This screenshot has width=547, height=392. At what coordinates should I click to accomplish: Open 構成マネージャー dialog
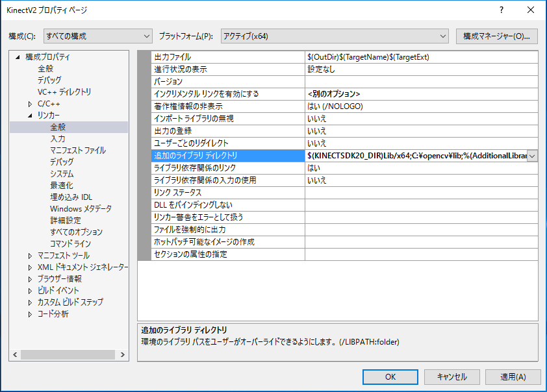click(x=497, y=36)
